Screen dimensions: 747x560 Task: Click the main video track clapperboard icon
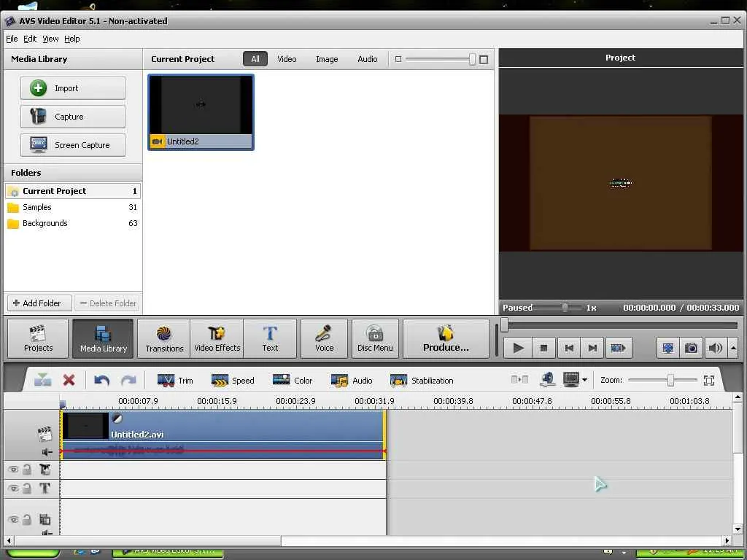pos(44,433)
